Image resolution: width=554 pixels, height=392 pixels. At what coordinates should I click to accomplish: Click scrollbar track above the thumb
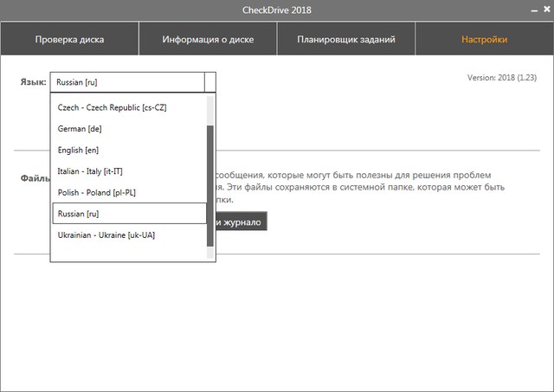coord(210,110)
